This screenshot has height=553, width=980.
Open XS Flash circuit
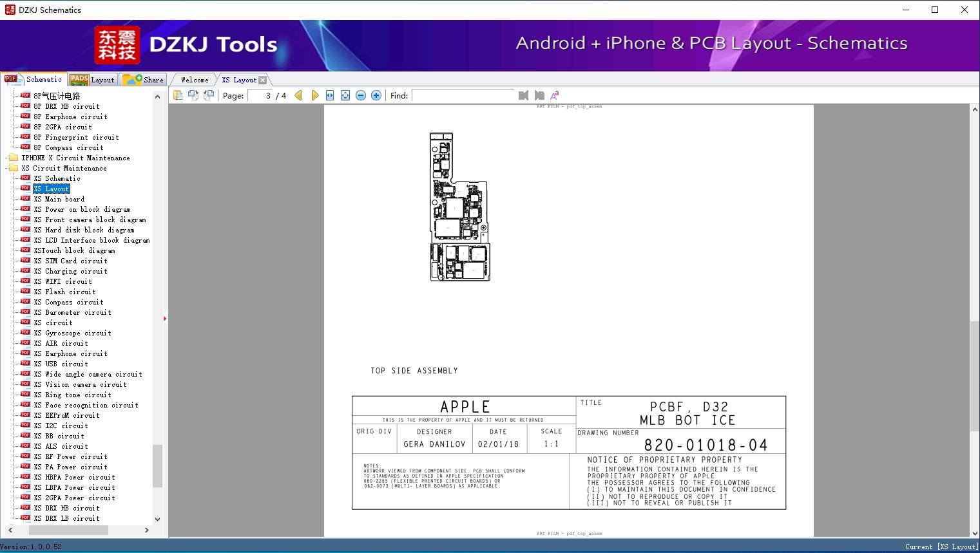(x=64, y=292)
